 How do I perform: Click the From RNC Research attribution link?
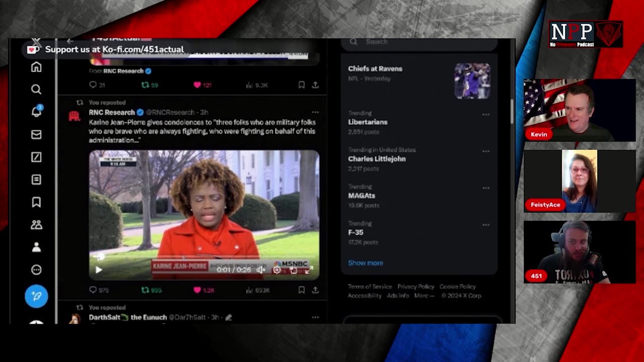(x=120, y=71)
